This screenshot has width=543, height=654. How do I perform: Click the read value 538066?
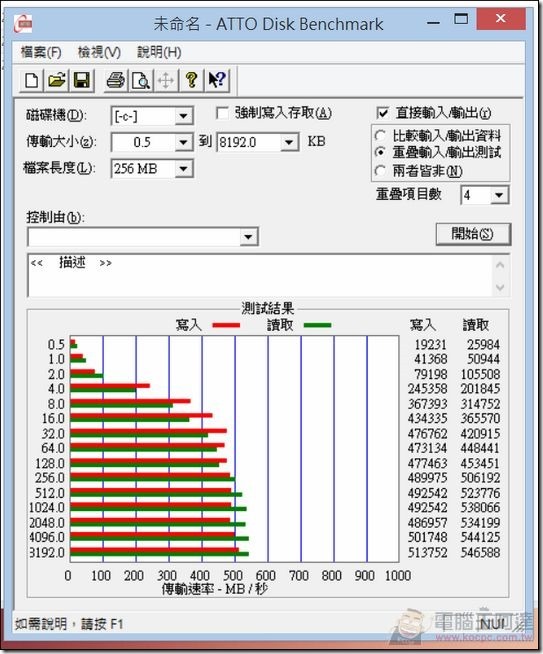pos(480,508)
